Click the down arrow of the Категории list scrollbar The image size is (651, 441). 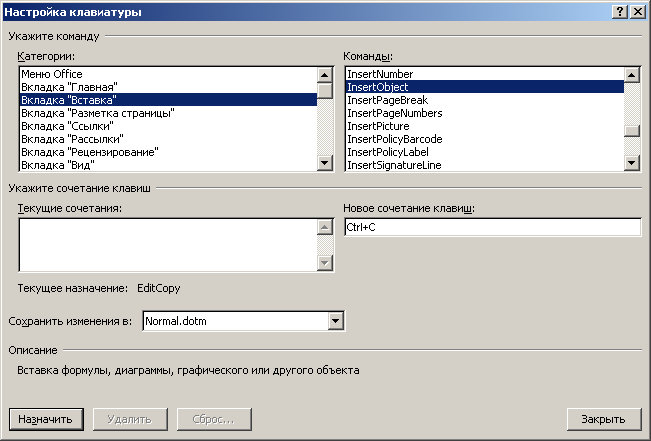(324, 163)
